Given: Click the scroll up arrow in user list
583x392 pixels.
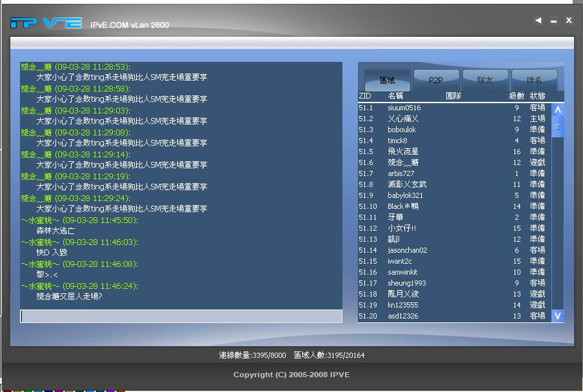Looking at the screenshot, I should [558, 110].
